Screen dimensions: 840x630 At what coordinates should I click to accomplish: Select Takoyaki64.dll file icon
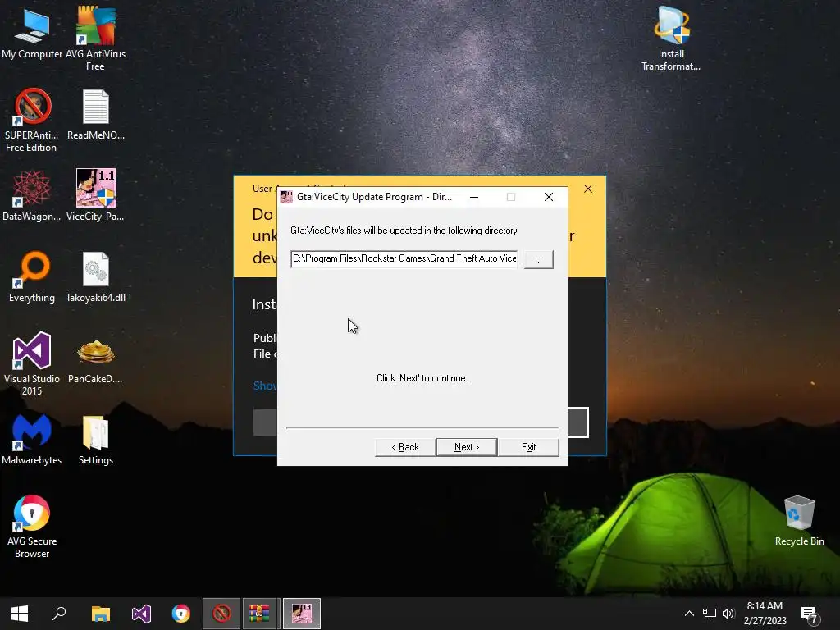pos(95,277)
